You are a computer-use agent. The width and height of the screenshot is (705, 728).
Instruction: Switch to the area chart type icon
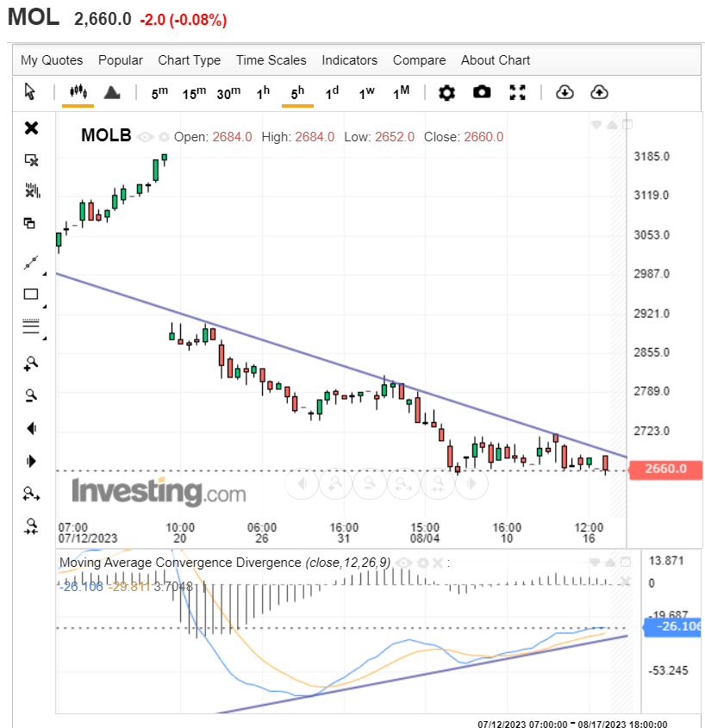click(x=111, y=92)
